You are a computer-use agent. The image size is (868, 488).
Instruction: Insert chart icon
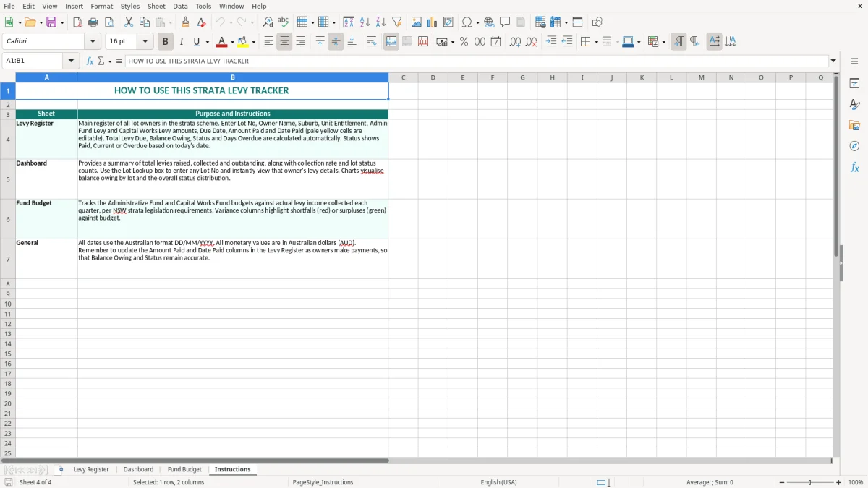tap(432, 22)
